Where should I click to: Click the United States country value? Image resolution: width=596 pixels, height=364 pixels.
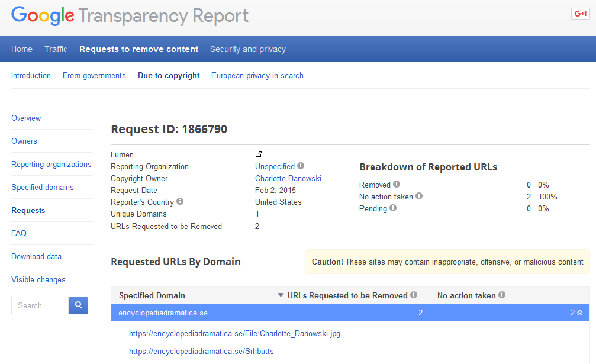pos(278,202)
